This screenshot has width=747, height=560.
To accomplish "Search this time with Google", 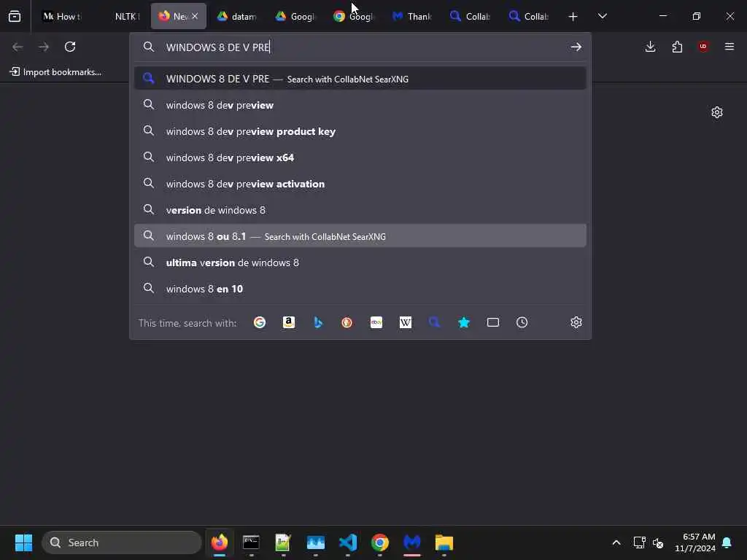I will pyautogui.click(x=260, y=323).
